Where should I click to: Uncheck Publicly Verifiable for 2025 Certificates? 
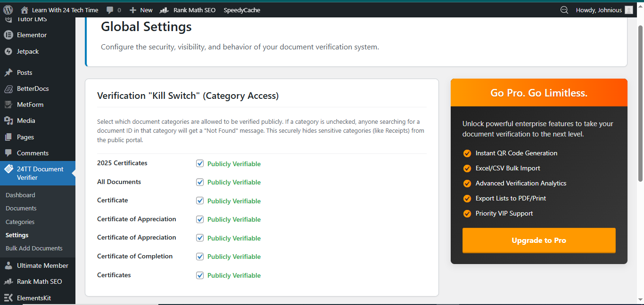(x=200, y=163)
